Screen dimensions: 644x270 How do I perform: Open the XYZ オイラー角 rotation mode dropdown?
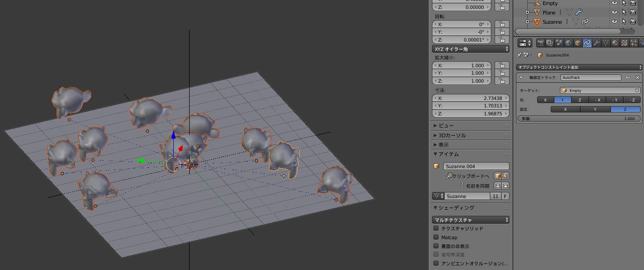click(x=471, y=49)
